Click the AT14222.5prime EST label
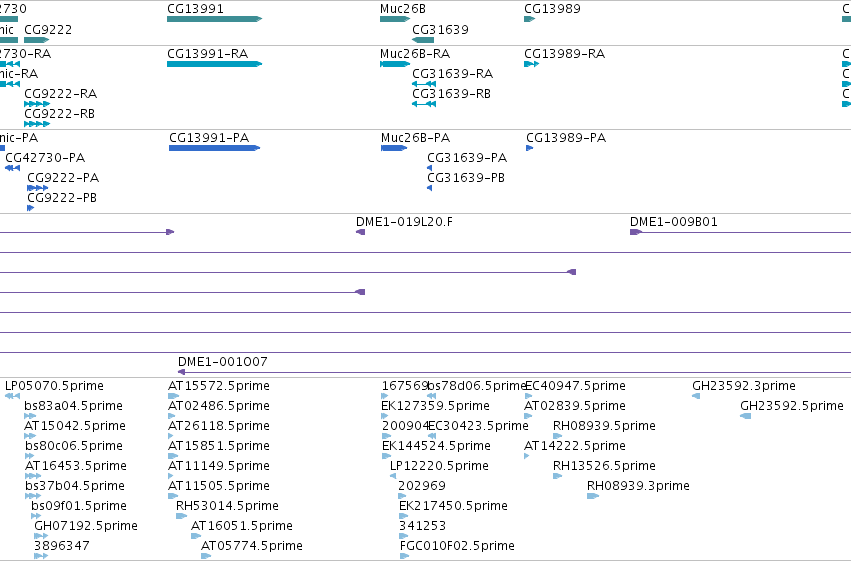Image resolution: width=851 pixels, height=561 pixels. (575, 446)
